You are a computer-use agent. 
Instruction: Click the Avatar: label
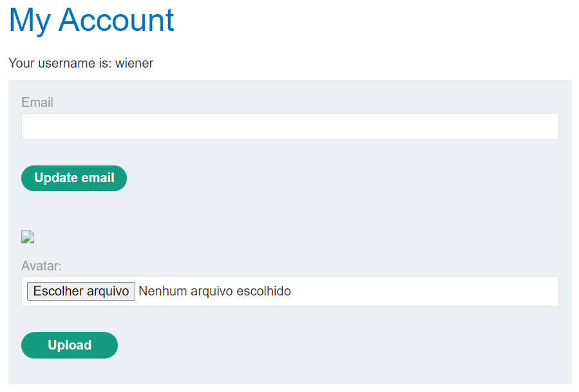pos(41,266)
